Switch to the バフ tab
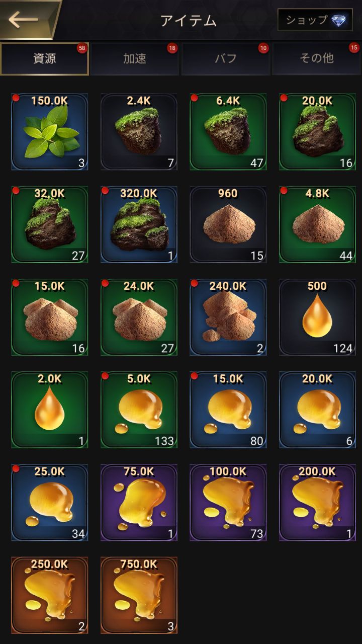The width and height of the screenshot is (362, 644). 225,59
